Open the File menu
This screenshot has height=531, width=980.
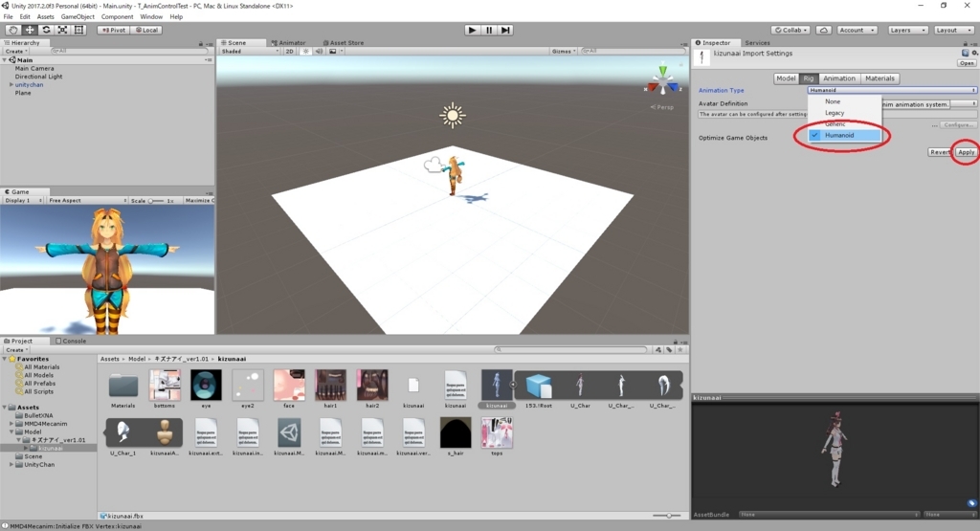coord(8,17)
